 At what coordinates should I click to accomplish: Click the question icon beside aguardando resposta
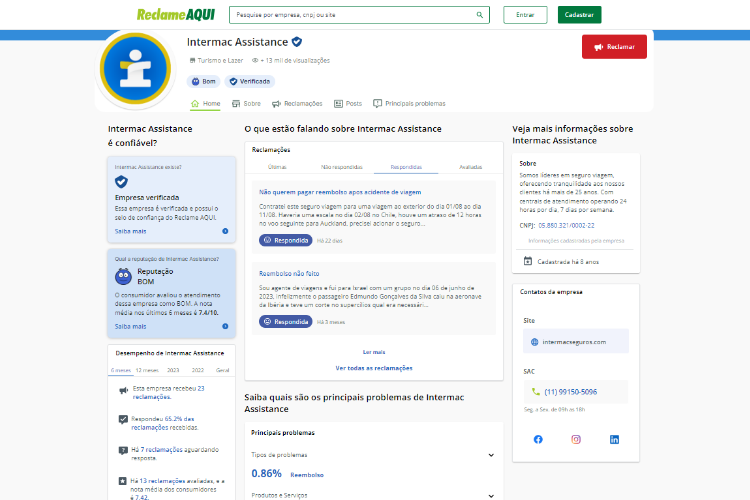tap(123, 450)
